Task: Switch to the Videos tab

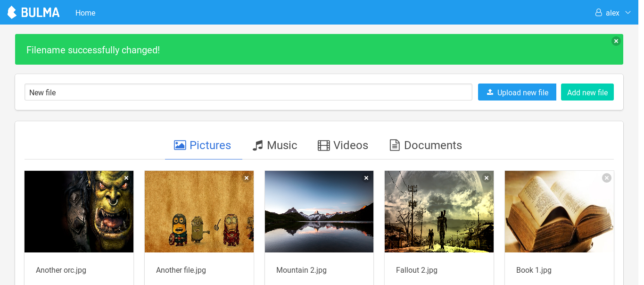Action: (x=343, y=145)
